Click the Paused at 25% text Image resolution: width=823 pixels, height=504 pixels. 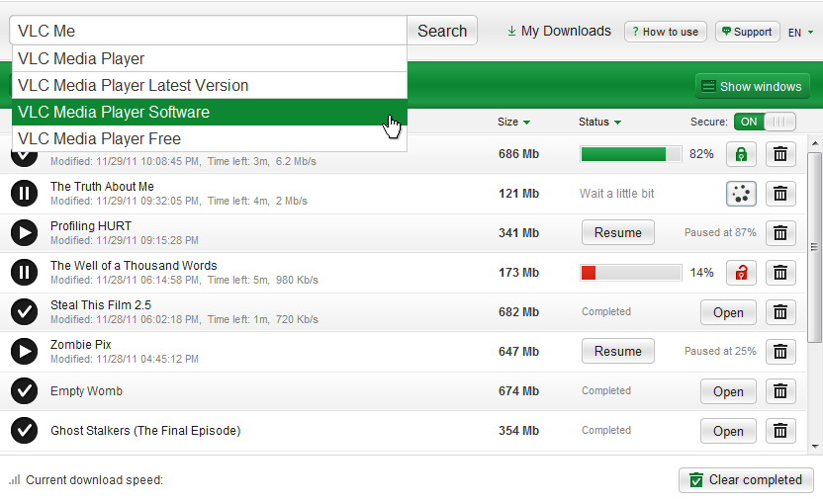[720, 351]
